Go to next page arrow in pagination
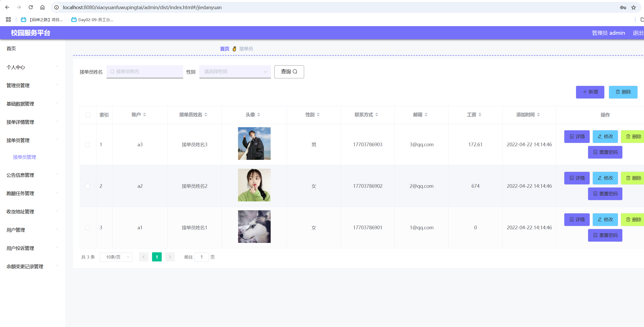Screen dimensions: 644x327 coord(170,257)
